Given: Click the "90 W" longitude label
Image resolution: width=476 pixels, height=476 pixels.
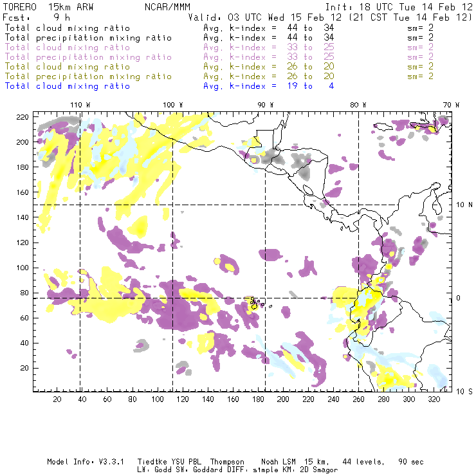Looking at the screenshot, I should coord(266,105).
